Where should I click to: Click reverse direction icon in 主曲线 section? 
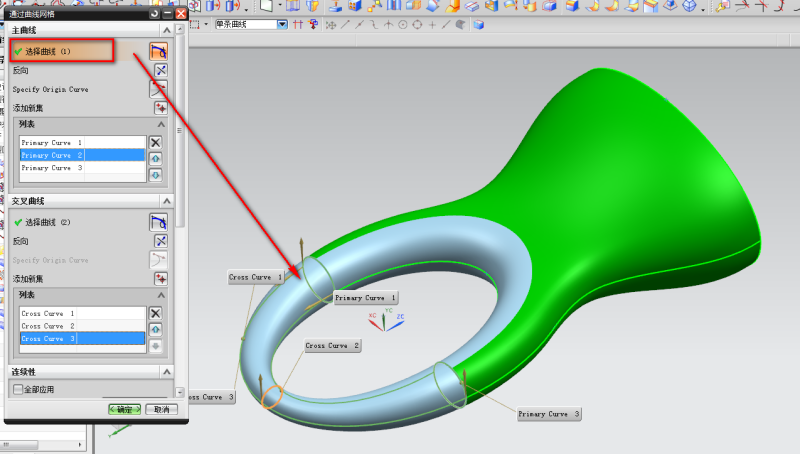click(160, 70)
